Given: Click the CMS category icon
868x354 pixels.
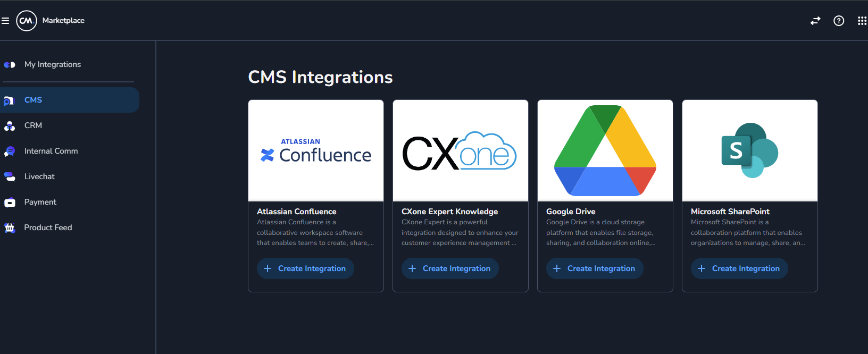Looking at the screenshot, I should coord(9,100).
